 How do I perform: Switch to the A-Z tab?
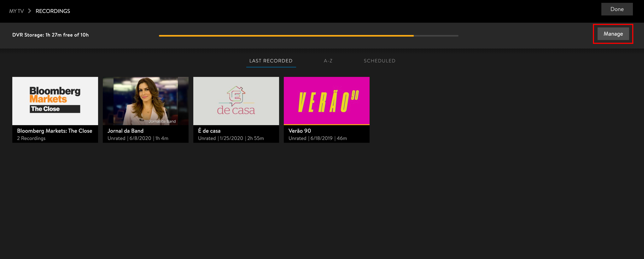tap(328, 61)
